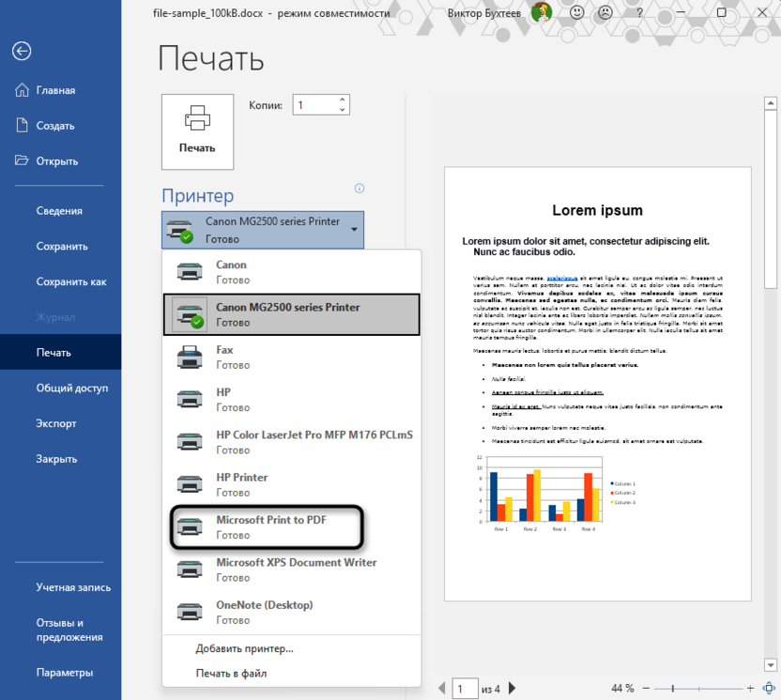The height and width of the screenshot is (700, 781).
Task: Go back using the back arrow icon
Action: click(22, 51)
